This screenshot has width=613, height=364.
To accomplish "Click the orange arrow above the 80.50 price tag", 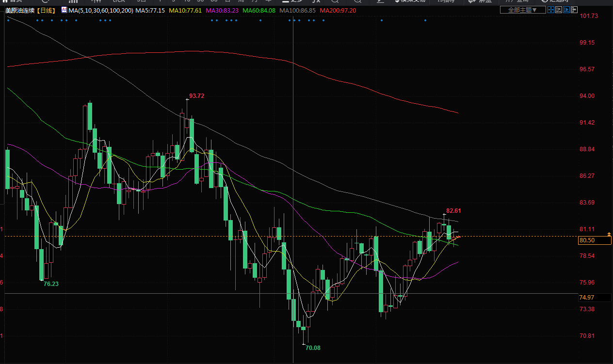I will coord(609,235).
